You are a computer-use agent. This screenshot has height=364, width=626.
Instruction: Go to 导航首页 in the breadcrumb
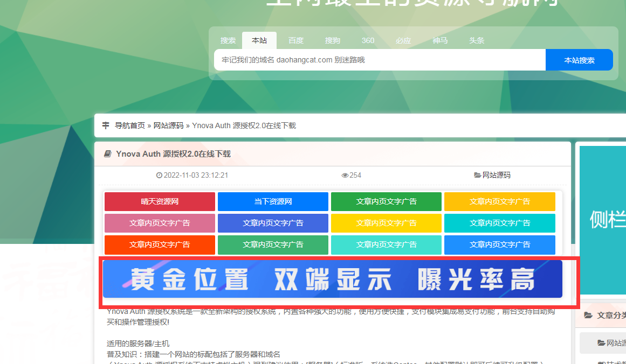[x=129, y=125]
